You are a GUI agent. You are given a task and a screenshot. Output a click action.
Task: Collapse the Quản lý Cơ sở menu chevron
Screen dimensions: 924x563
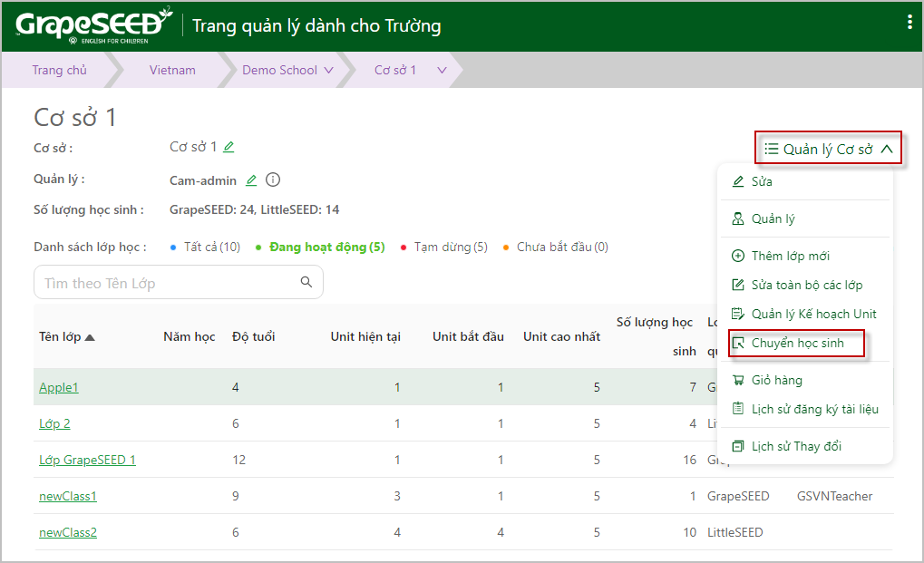887,149
